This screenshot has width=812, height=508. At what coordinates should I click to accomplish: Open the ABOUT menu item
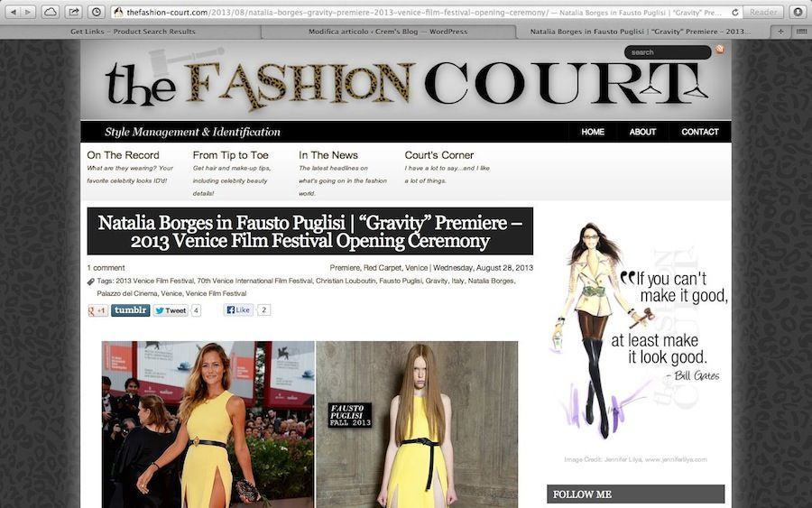tap(642, 132)
